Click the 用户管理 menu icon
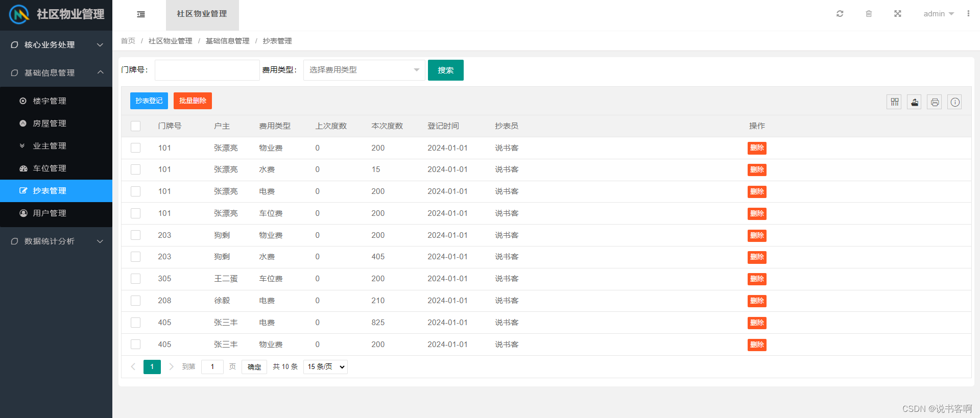The image size is (980, 418). pos(23,213)
